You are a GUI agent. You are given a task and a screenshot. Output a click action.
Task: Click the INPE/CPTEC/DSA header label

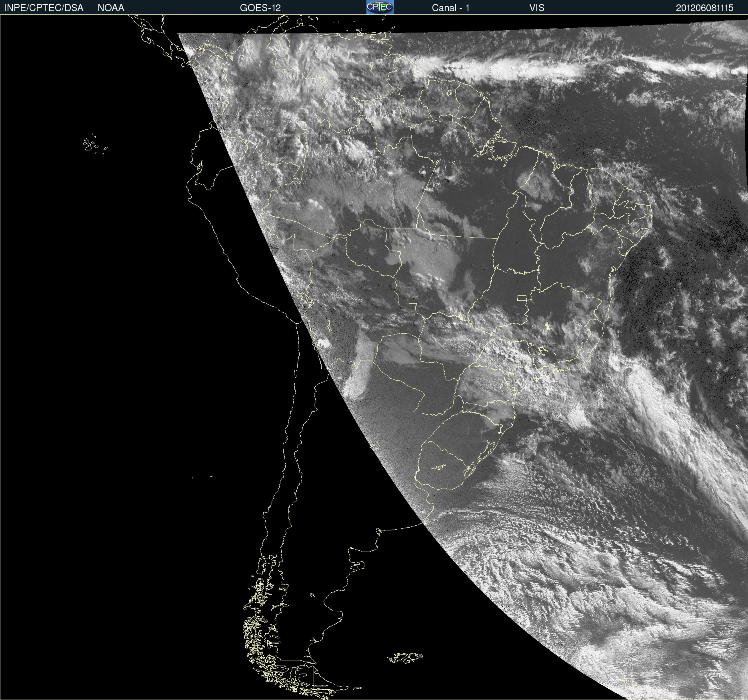[44, 8]
